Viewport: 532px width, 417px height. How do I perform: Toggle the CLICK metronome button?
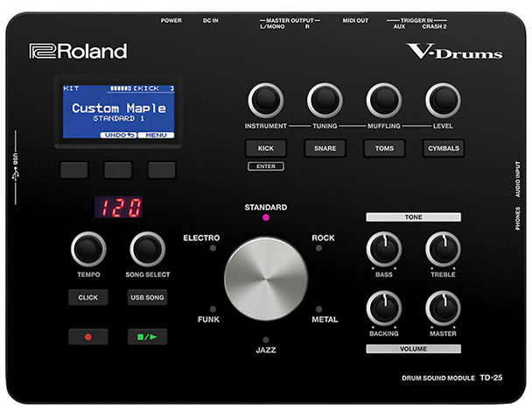88,298
